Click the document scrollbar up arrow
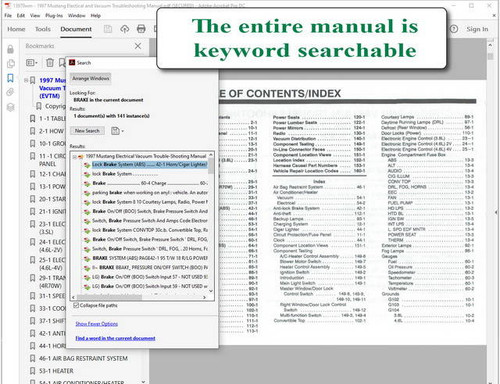Screen dimensions: 500x384 point(490,45)
